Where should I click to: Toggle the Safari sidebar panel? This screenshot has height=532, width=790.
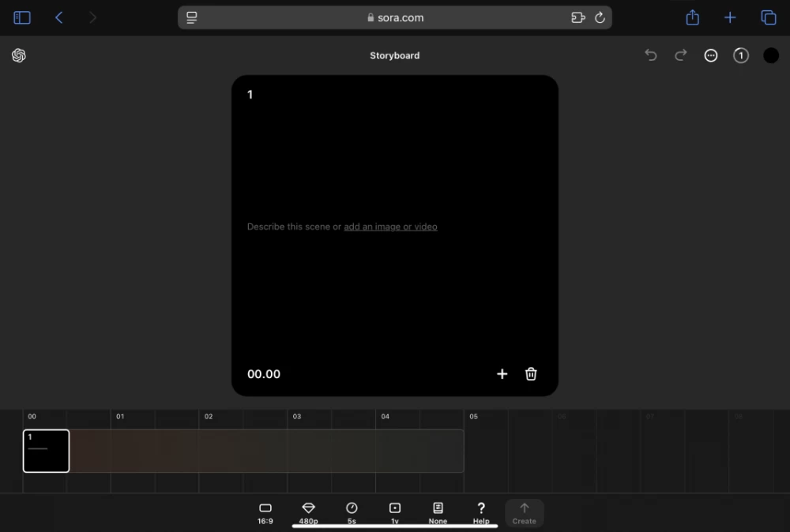tap(21, 17)
